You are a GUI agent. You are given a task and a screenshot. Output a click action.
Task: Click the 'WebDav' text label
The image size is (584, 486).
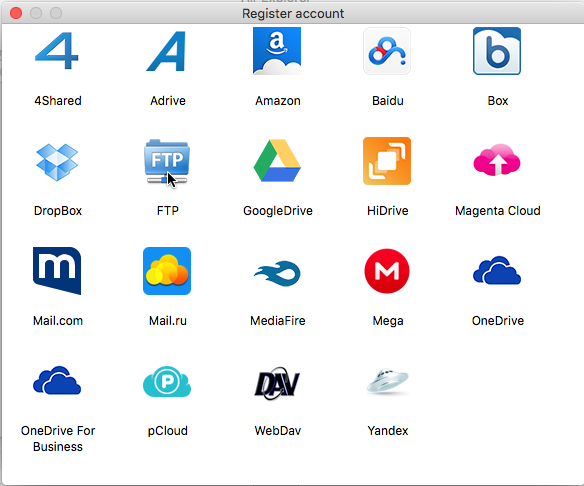[277, 431]
